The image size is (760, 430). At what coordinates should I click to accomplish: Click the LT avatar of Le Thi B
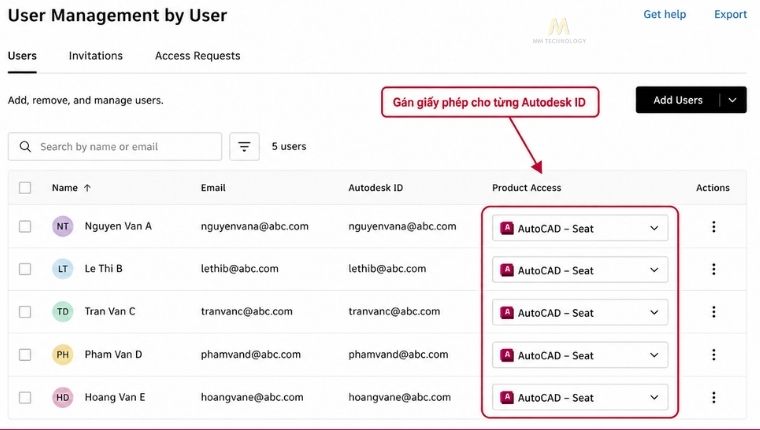(63, 269)
